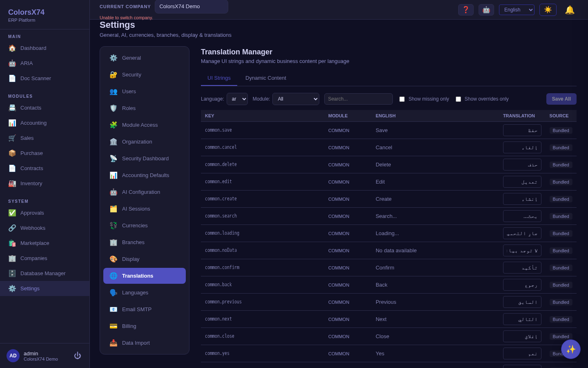
Task: Open Companies in the sidebar
Action: (x=45, y=258)
